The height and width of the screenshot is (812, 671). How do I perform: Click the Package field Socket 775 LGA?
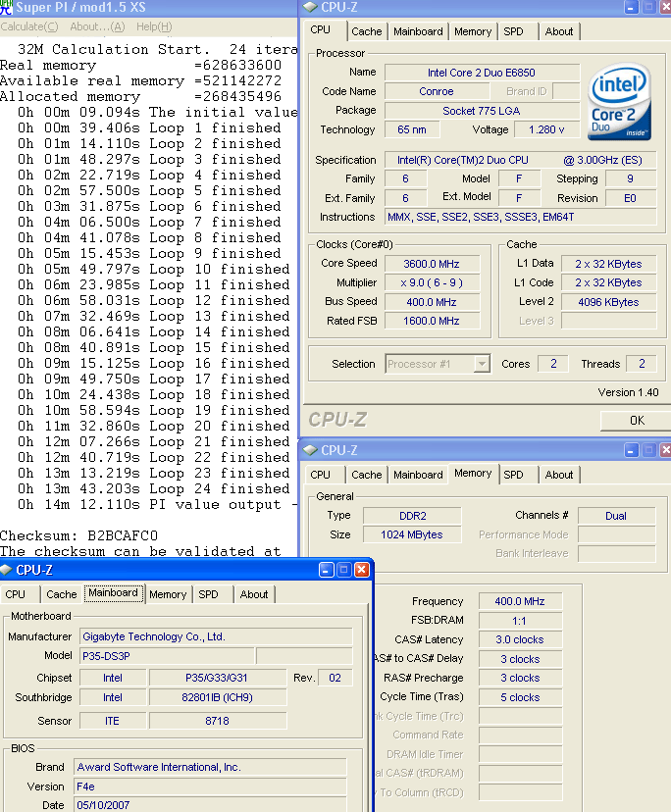[x=482, y=111]
